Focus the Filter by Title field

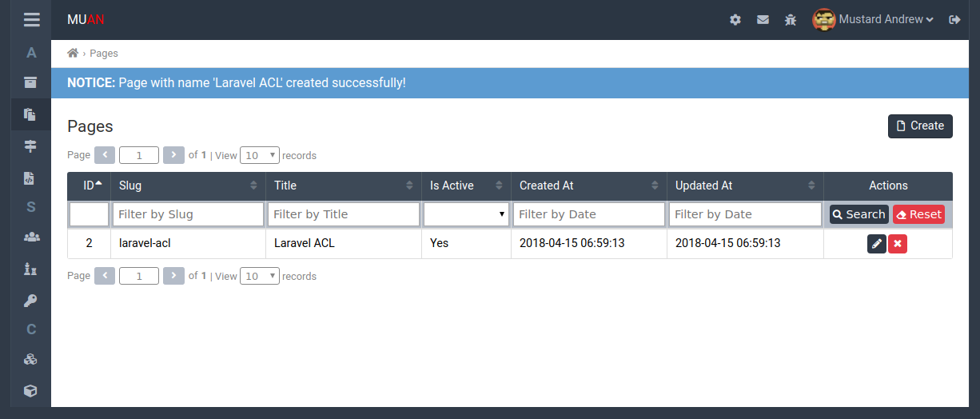[344, 214]
